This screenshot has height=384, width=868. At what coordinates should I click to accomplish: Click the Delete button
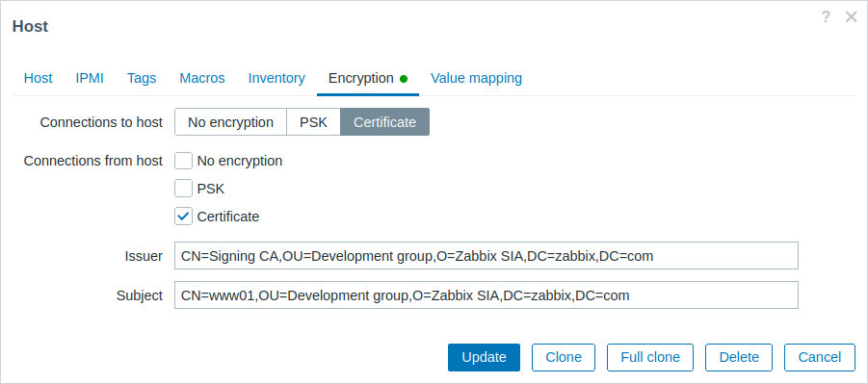coord(739,357)
